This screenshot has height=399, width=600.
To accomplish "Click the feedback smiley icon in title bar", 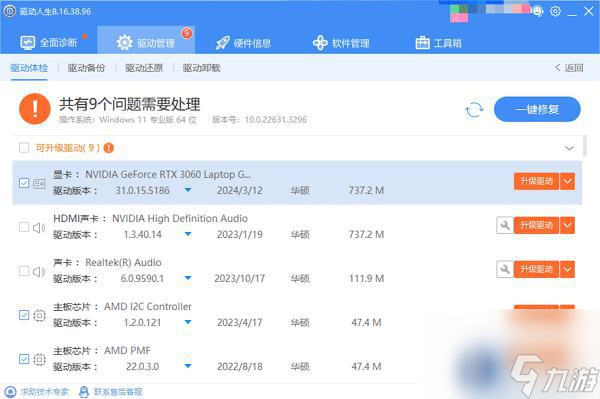I will pyautogui.click(x=538, y=11).
